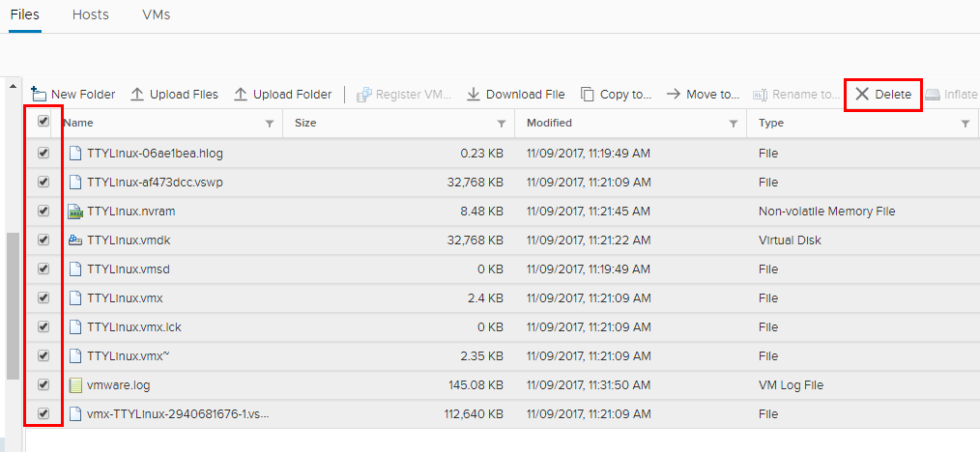Switch to the Hosts tab
980x452 pixels.
(91, 14)
